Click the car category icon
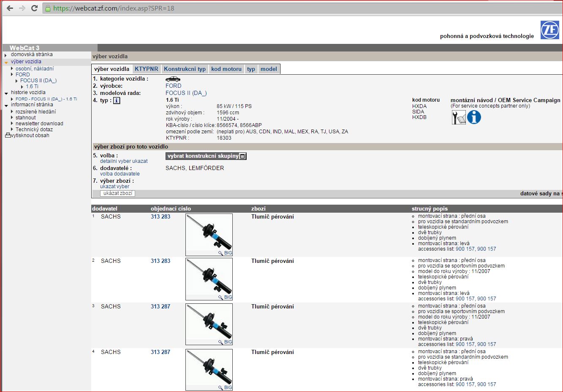The height and width of the screenshot is (392, 563). [173, 79]
